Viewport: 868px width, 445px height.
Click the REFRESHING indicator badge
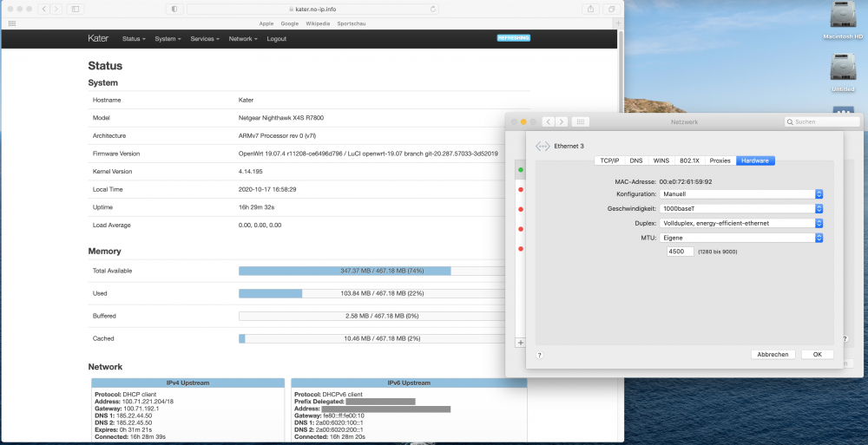[513, 38]
